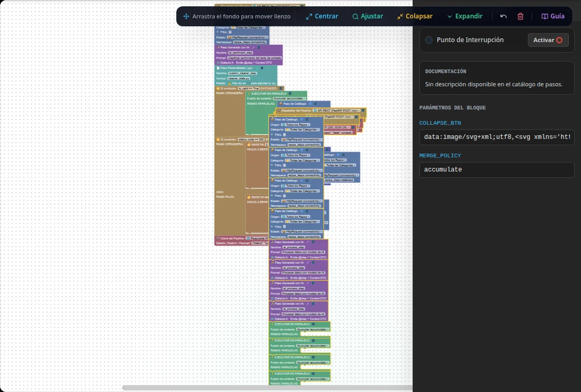The width and height of the screenshot is (581, 392).
Task: Collapse the Disparador del Pipeline block
Action: [x=363, y=110]
